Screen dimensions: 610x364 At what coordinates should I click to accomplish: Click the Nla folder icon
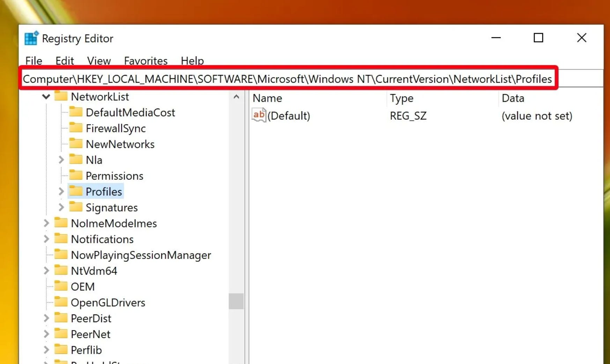click(x=76, y=159)
